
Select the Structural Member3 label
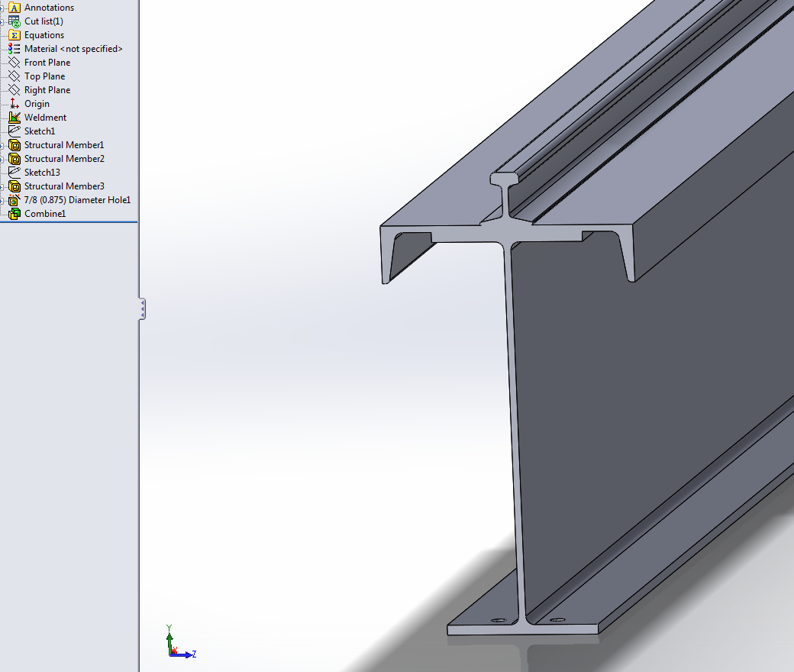64,186
